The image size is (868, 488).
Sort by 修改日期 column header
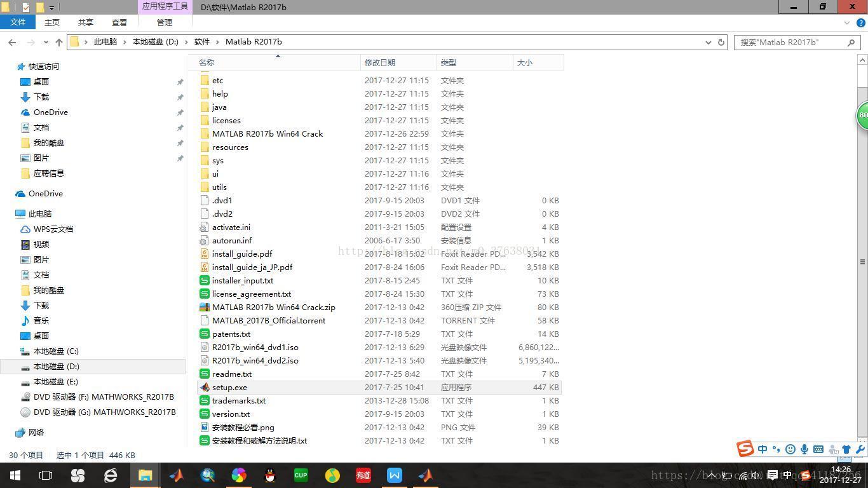[398, 62]
